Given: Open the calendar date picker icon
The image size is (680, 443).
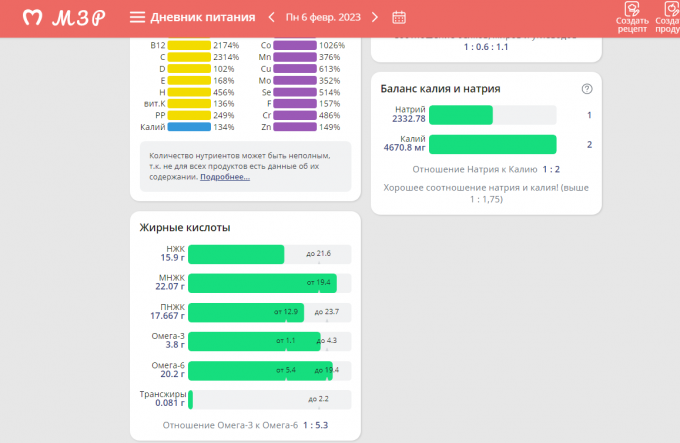Looking at the screenshot, I should pyautogui.click(x=399, y=17).
